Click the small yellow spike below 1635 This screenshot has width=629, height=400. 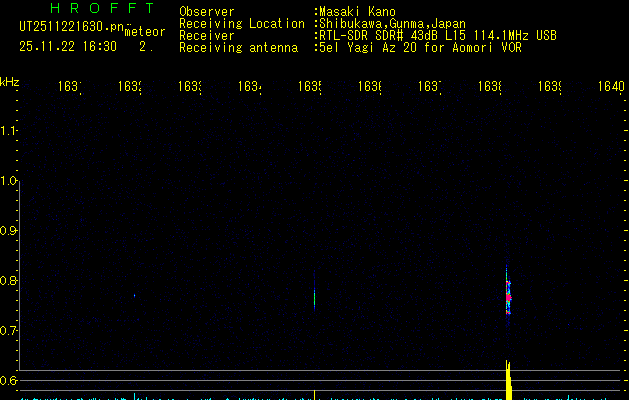pos(314,395)
